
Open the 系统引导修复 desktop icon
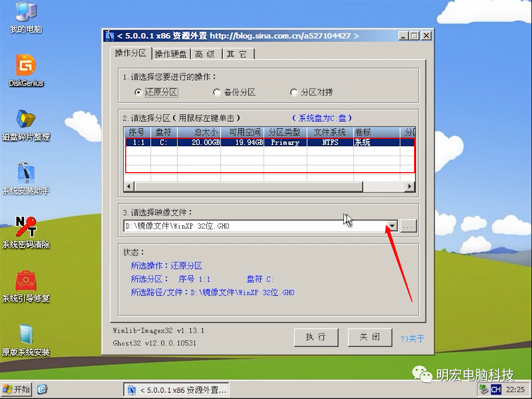point(26,282)
